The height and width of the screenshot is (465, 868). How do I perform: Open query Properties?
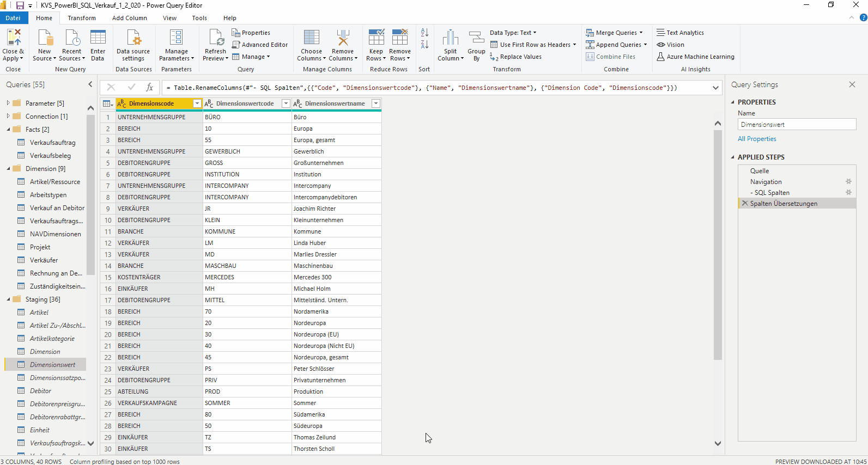point(251,33)
